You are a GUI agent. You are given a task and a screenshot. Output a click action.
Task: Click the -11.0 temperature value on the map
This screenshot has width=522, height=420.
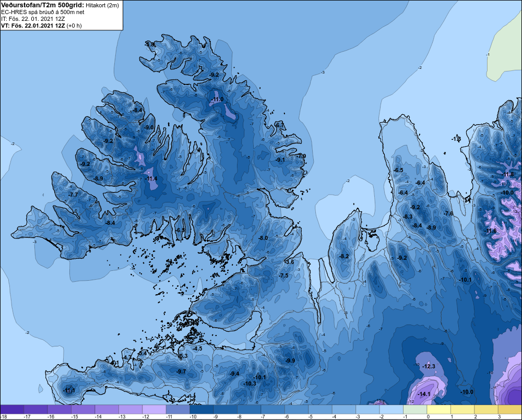point(217,100)
